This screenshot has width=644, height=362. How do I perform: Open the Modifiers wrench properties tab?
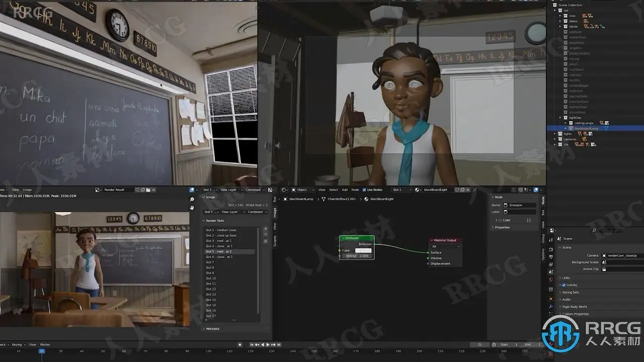point(551,306)
